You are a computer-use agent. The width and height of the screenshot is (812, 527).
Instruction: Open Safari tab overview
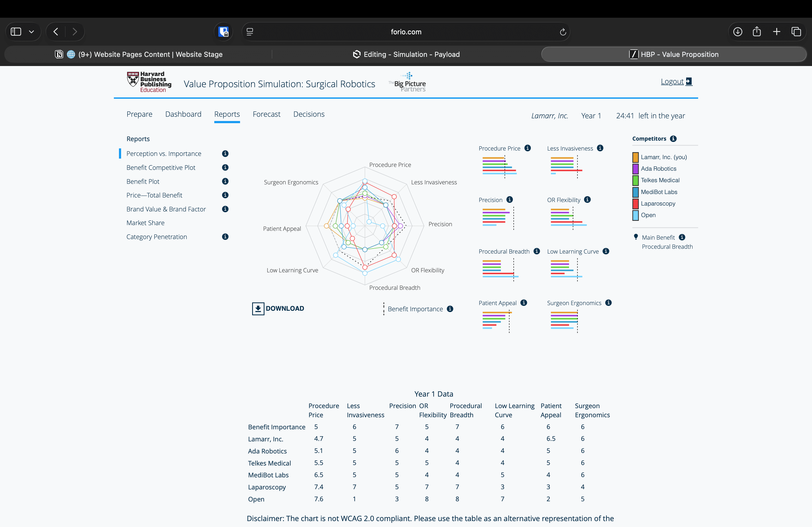796,32
